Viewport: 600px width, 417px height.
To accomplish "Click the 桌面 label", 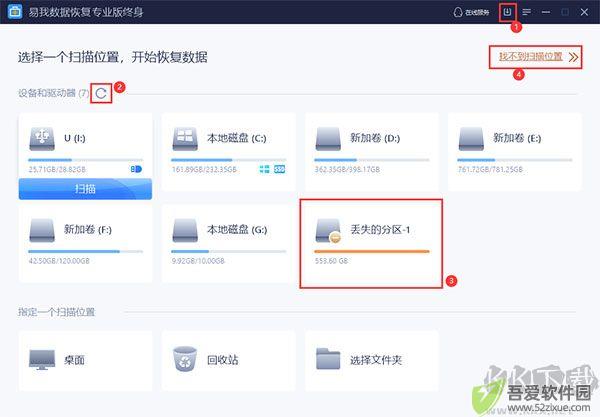I will pyautogui.click(x=74, y=360).
